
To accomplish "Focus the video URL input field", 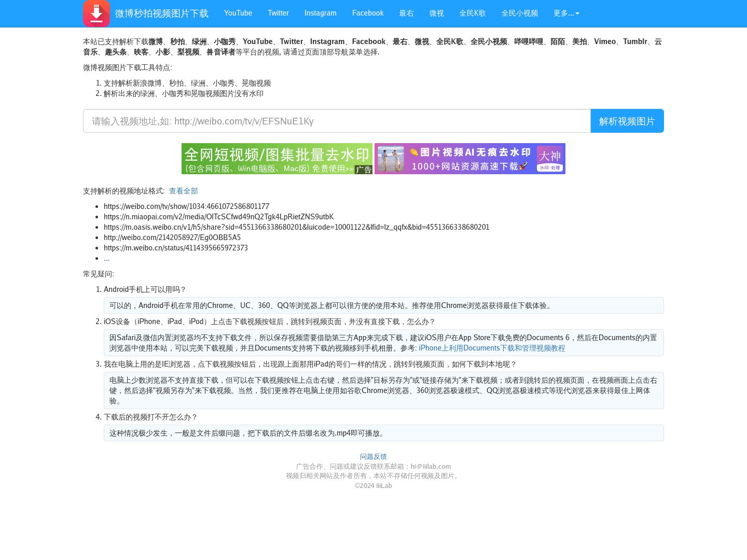I will coord(337,121).
